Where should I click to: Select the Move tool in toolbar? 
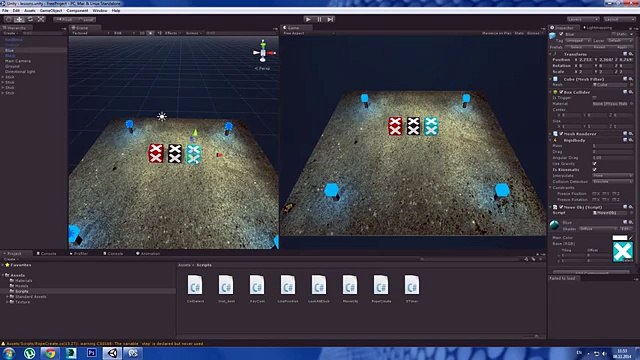click(x=19, y=19)
